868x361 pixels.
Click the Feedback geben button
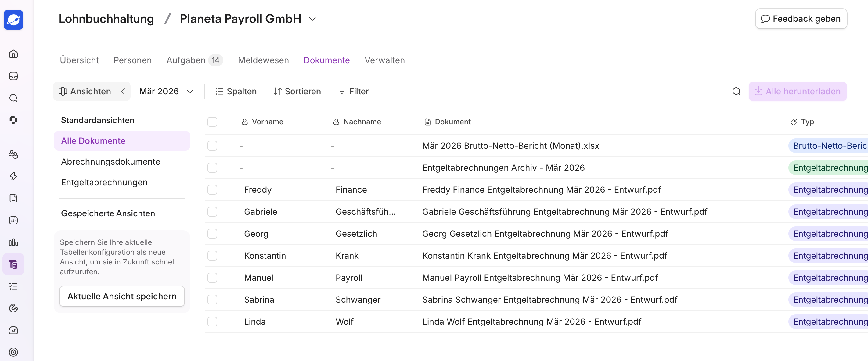(801, 19)
